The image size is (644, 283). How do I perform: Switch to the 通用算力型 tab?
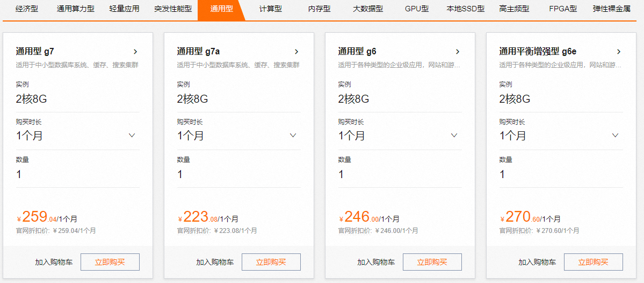(x=76, y=9)
